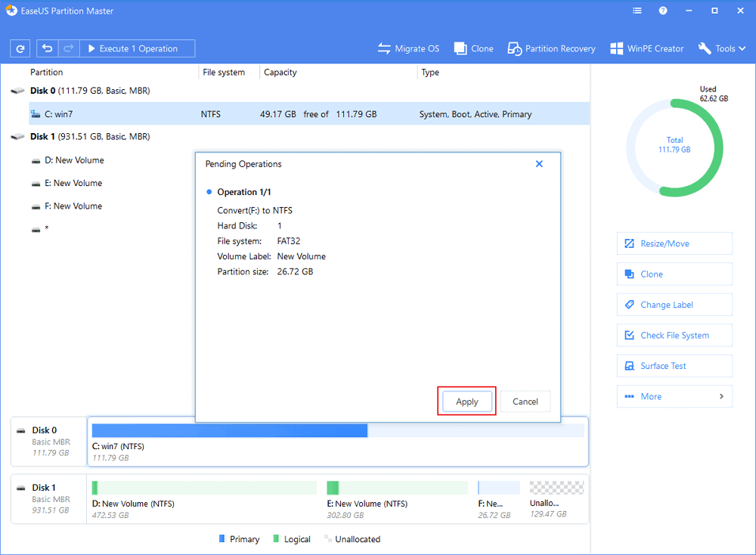Image resolution: width=756 pixels, height=555 pixels.
Task: Click the EaseUS app logo icon
Action: click(11, 11)
